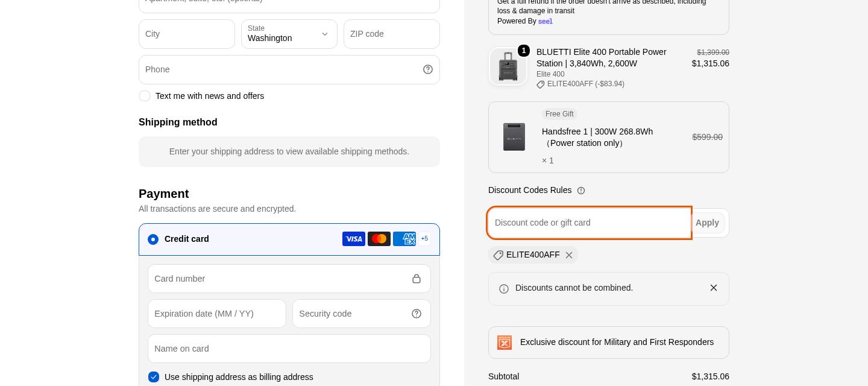Image resolution: width=868 pixels, height=386 pixels.
Task: Click the tag icon in ELITE400AFF chip
Action: (498, 255)
